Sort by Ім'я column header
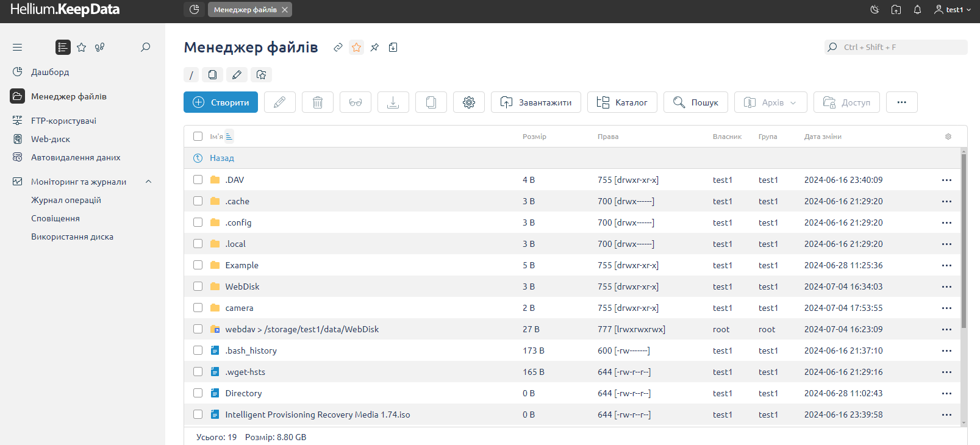This screenshot has width=980, height=445. [x=216, y=137]
